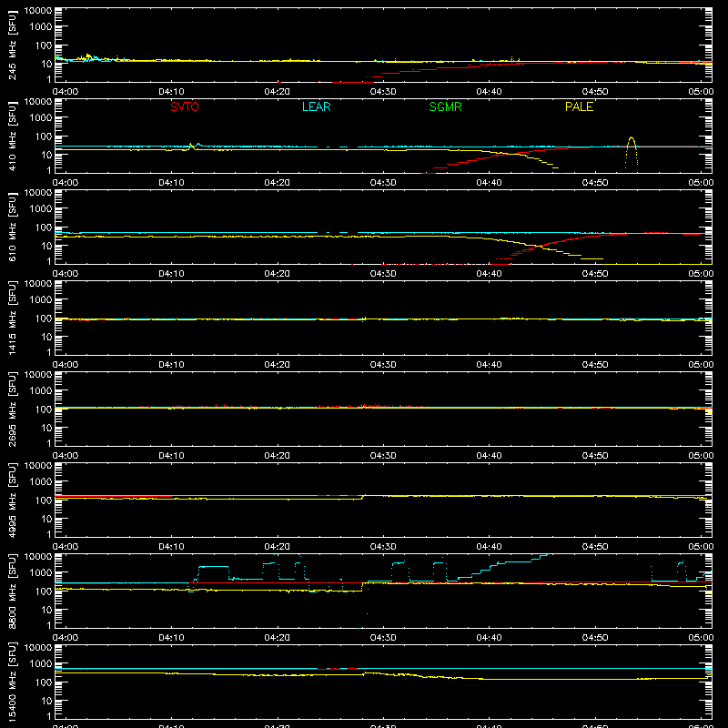Click the 100 tick of the 610 MHz panel
728x728 pixels.
(x=44, y=227)
